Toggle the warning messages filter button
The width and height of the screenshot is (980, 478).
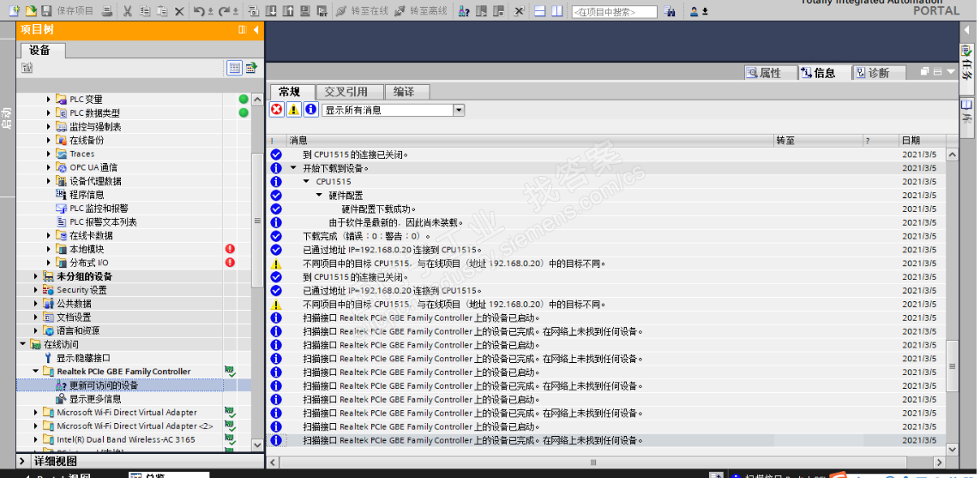pos(294,110)
